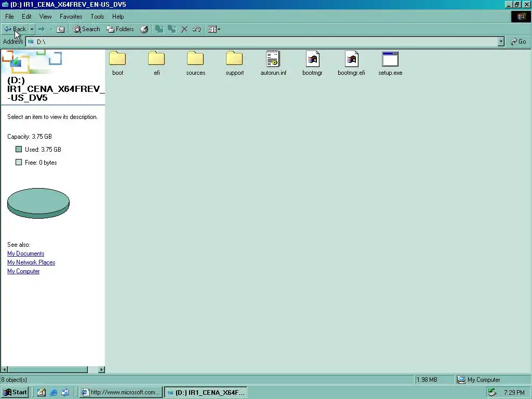
Task: Click the Show Desktop quick launch icon
Action: (x=42, y=392)
